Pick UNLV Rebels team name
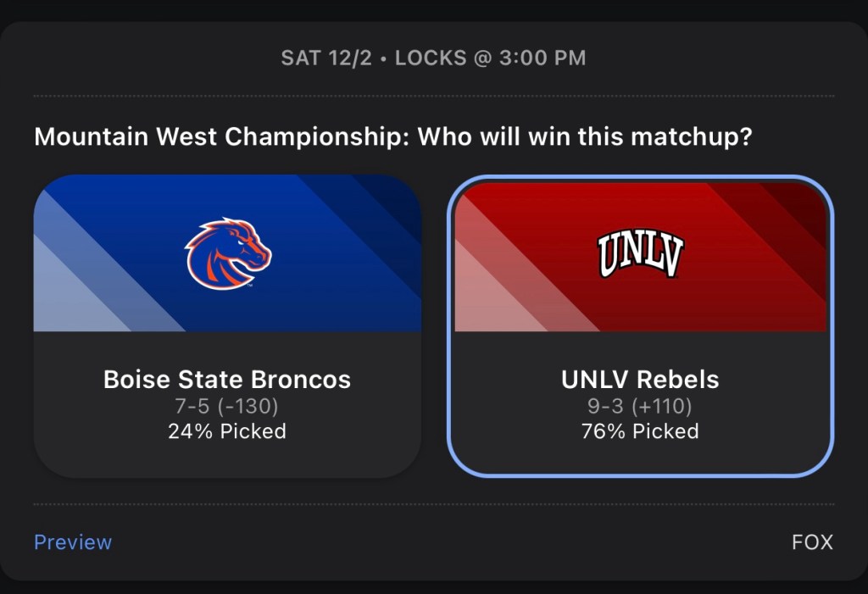868x594 pixels. (640, 380)
